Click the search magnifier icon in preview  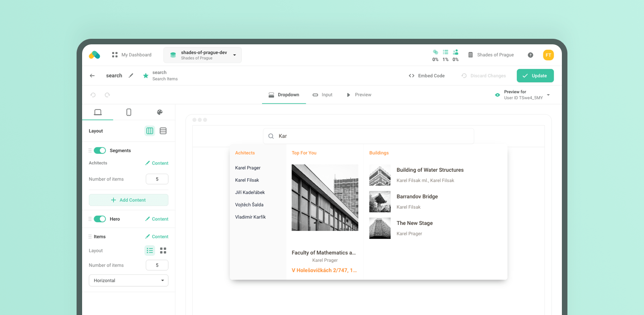[x=271, y=136]
